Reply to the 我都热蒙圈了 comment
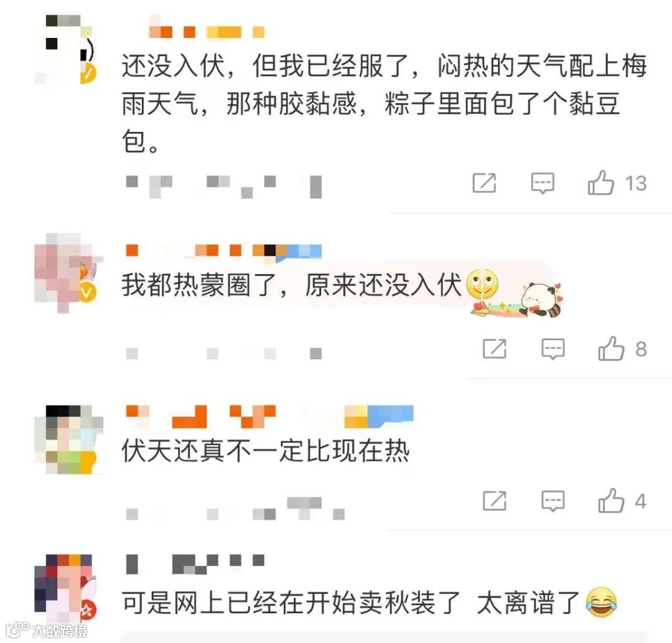672x643 pixels. click(553, 349)
